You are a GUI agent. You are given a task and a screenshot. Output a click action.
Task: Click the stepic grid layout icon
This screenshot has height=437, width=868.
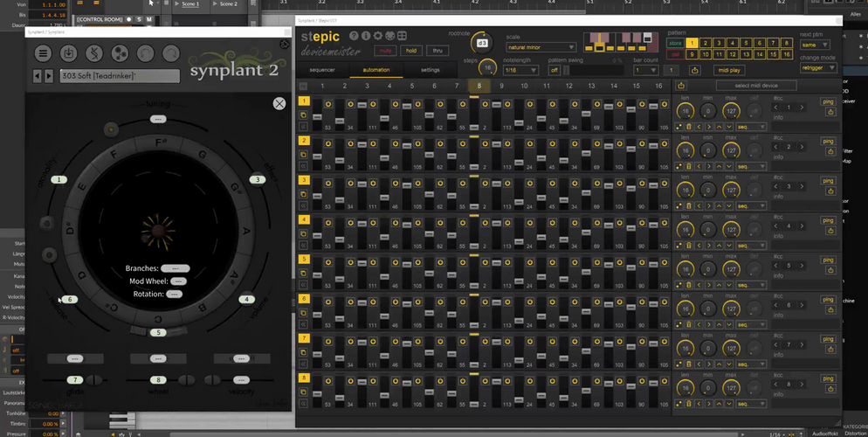coord(403,36)
